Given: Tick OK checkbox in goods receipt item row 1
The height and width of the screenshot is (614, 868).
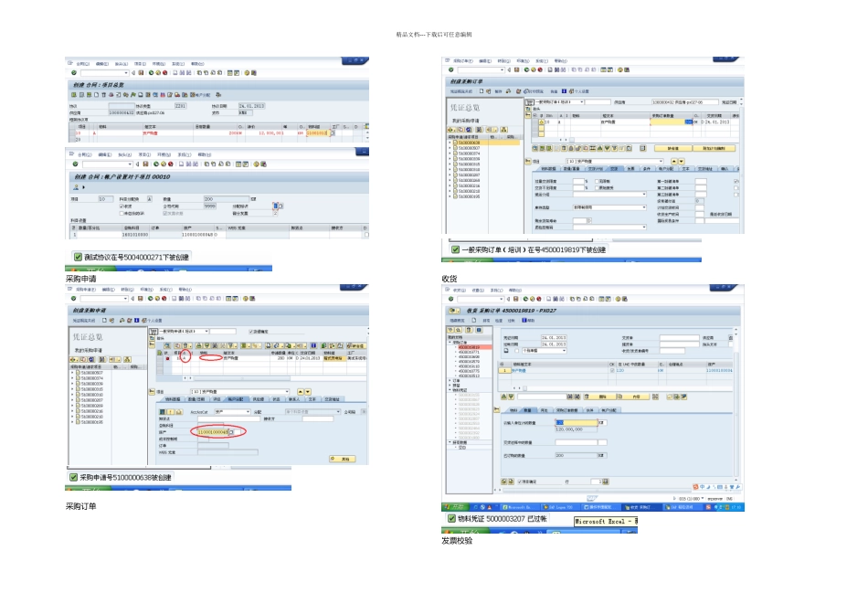Looking at the screenshot, I should (611, 370).
